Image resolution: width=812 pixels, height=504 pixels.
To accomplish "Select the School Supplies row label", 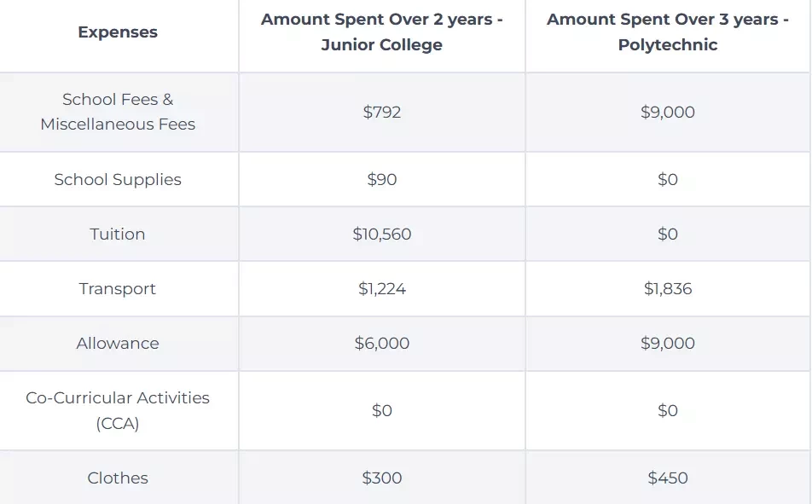I will pos(118,179).
